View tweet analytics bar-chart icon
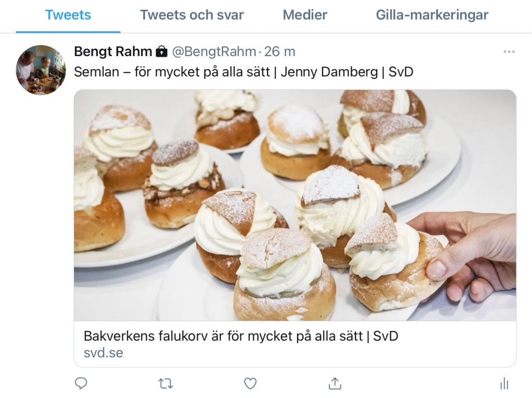Screen dimensions: 532x398 coord(503,383)
